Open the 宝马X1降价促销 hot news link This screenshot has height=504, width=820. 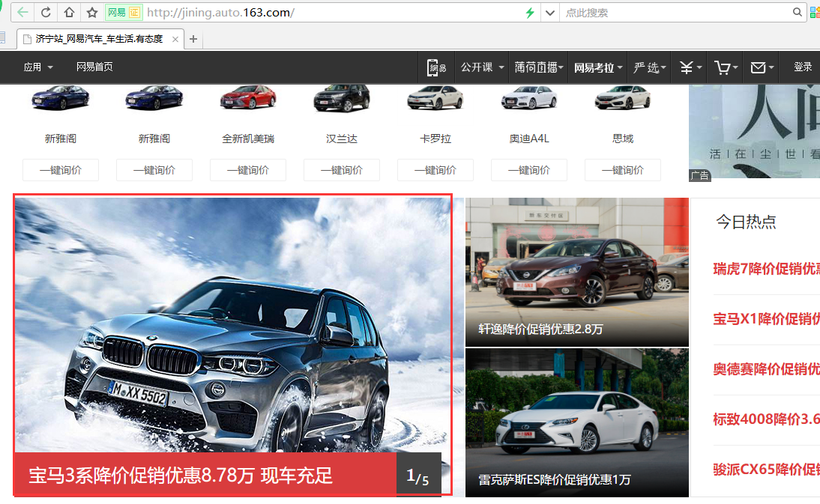point(766,319)
